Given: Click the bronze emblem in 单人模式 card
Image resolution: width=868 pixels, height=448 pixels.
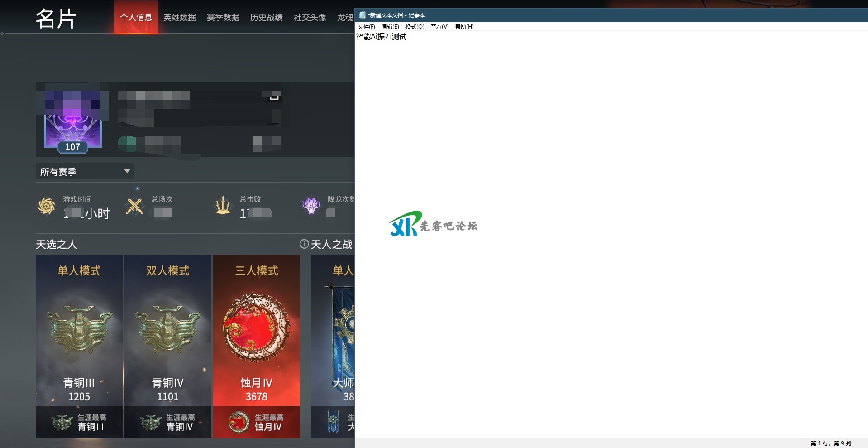Looking at the screenshot, I should (79, 328).
